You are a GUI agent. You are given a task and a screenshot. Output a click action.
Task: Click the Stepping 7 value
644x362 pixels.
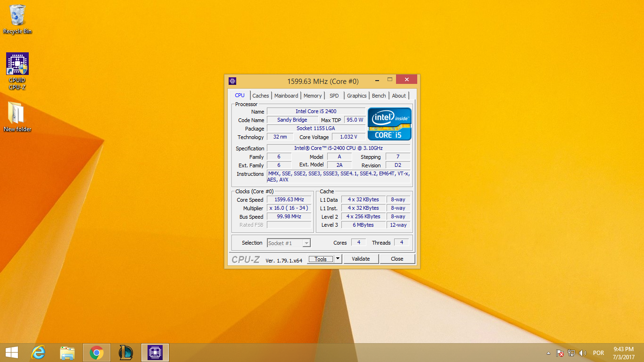[398, 156]
